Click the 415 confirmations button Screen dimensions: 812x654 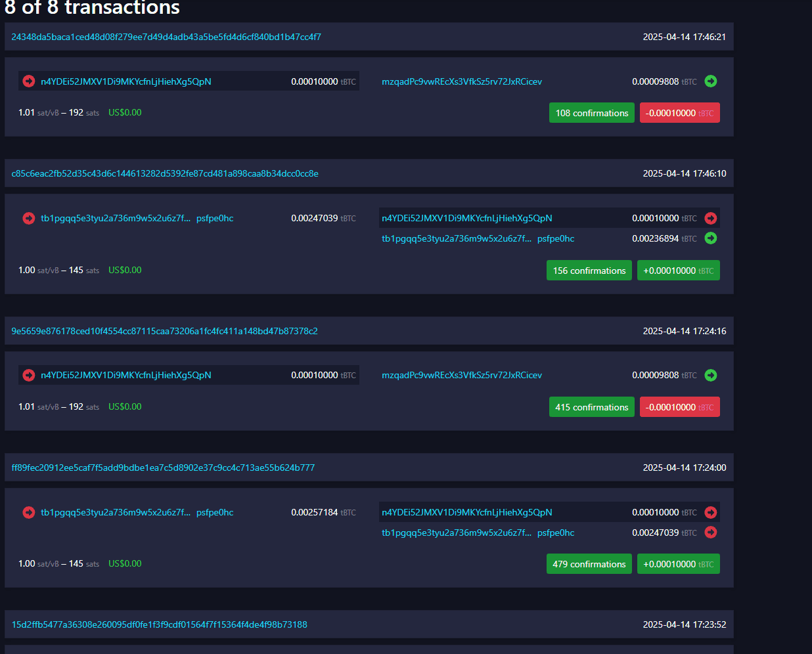(592, 407)
